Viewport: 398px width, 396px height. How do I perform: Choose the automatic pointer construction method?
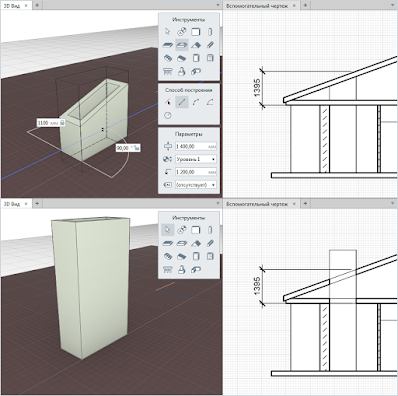point(168,102)
